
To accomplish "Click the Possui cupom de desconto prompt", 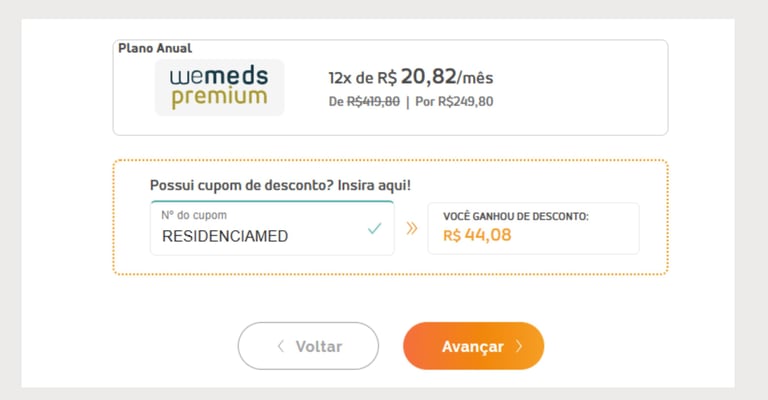I will pyautogui.click(x=280, y=186).
